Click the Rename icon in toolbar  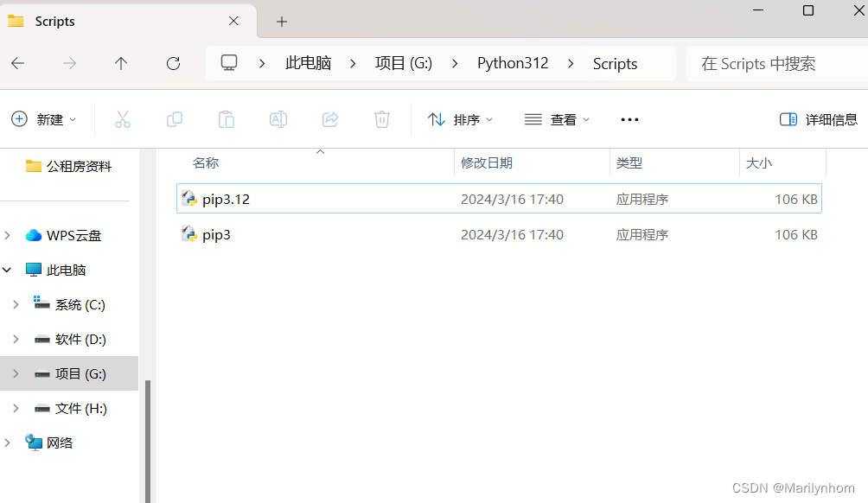click(278, 119)
